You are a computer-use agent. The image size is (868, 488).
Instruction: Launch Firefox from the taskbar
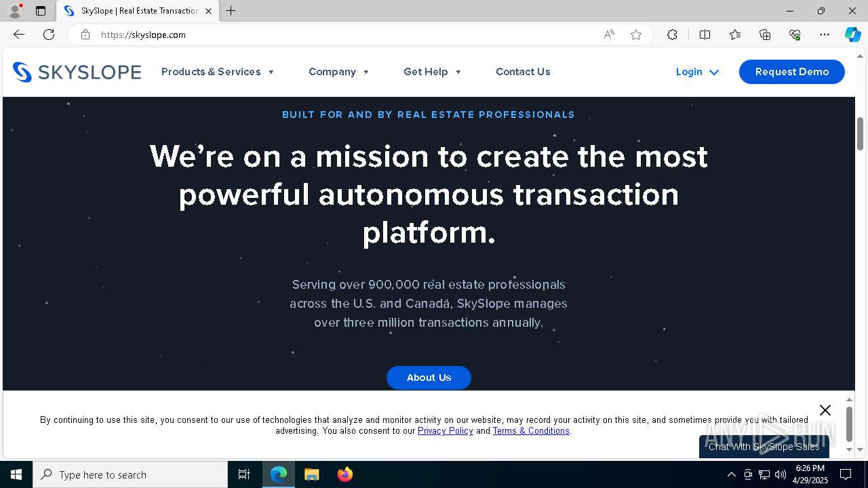(345, 474)
